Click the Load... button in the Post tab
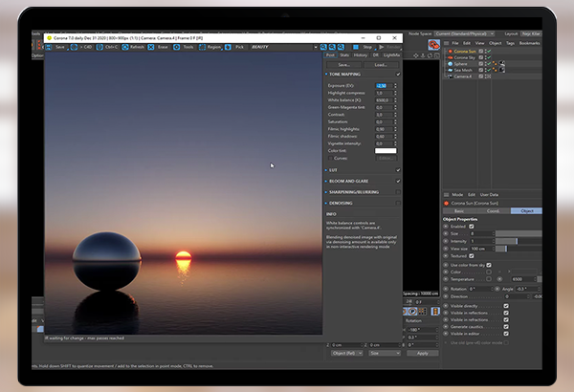This screenshot has height=392, width=574. [x=381, y=65]
